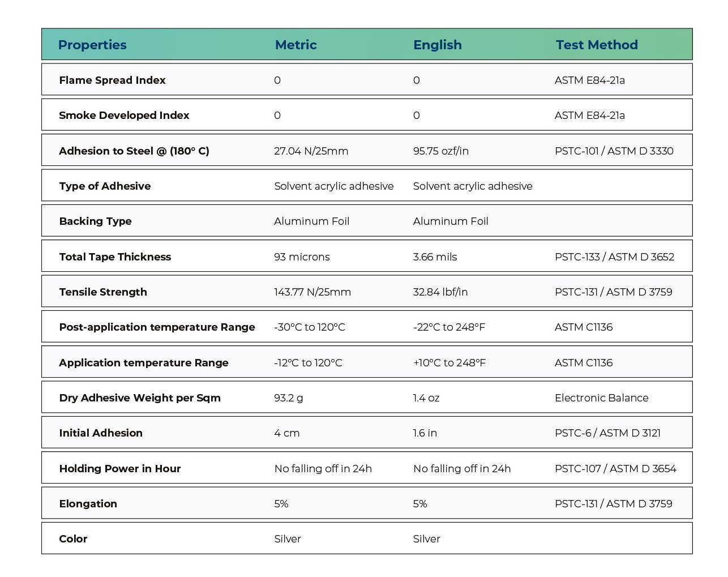728x577 pixels.
Task: Click the PSTC-107 / ASTM D 3654 cell
Action: (x=615, y=469)
